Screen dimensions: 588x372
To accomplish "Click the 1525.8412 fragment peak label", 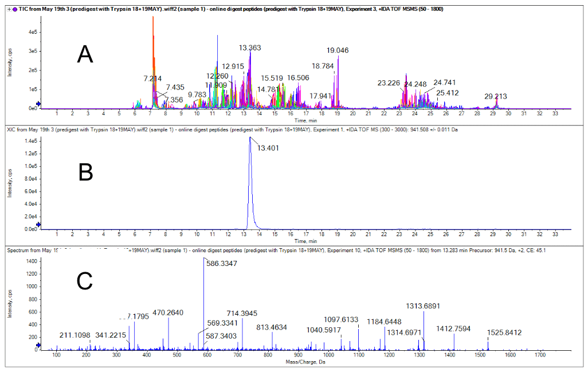I will pos(504,332).
